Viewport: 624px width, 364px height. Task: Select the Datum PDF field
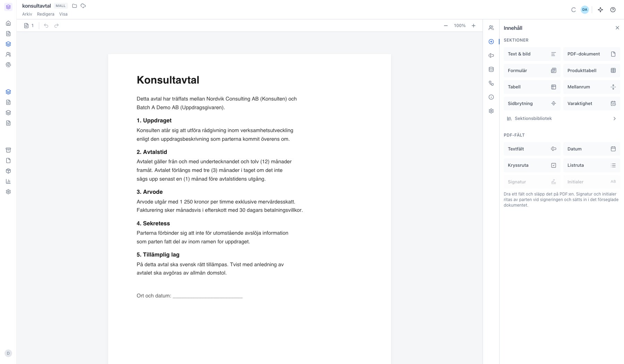(591, 149)
